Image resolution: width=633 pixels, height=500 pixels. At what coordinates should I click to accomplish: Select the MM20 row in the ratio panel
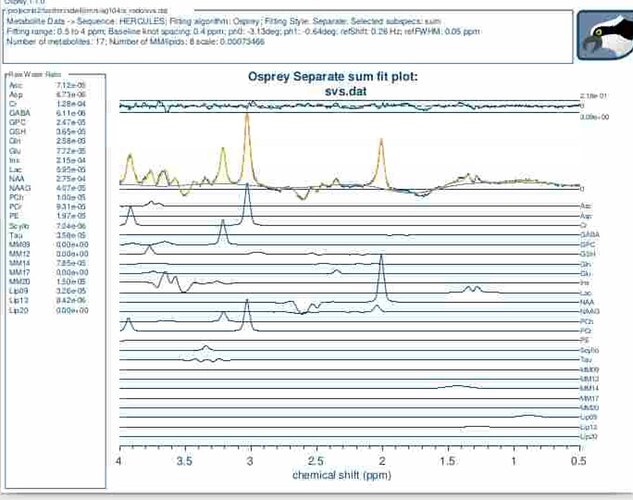coord(48,281)
